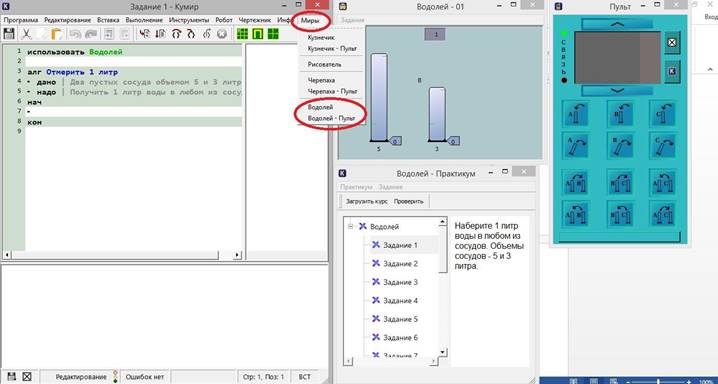Click the Проверить button

pyautogui.click(x=408, y=201)
